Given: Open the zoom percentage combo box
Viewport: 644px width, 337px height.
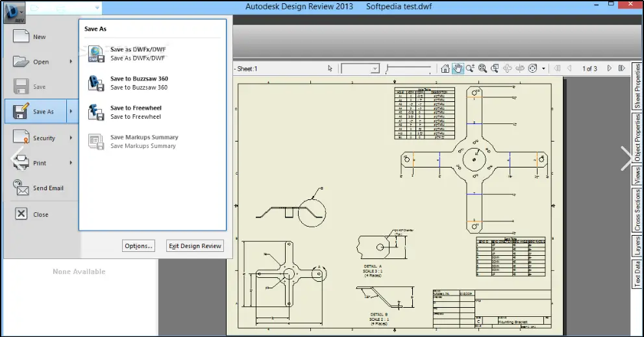Looking at the screenshot, I should [360, 69].
